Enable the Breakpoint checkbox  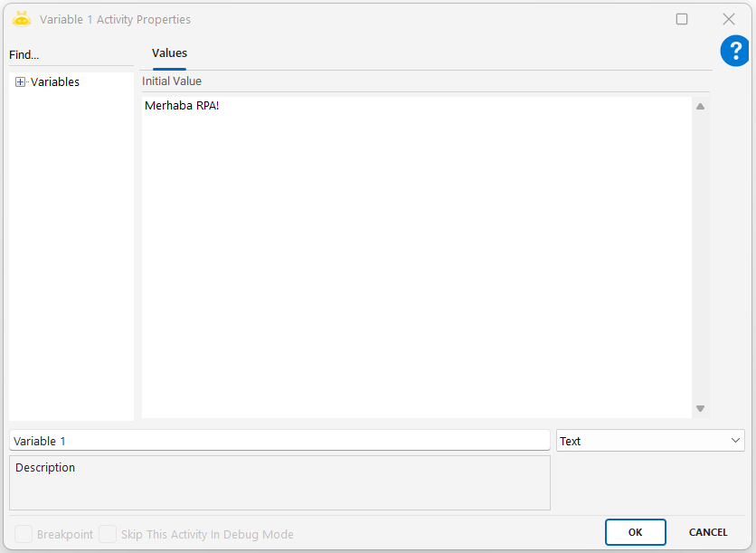pyautogui.click(x=24, y=534)
